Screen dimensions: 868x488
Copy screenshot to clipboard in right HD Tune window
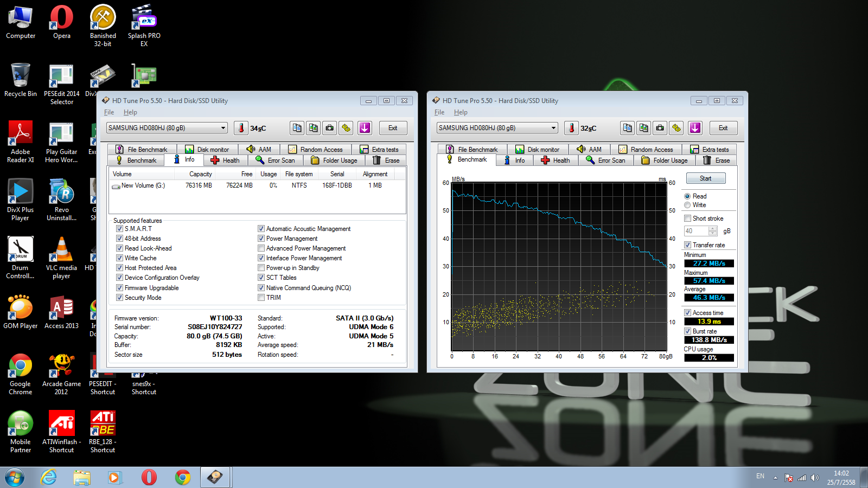tap(643, 128)
